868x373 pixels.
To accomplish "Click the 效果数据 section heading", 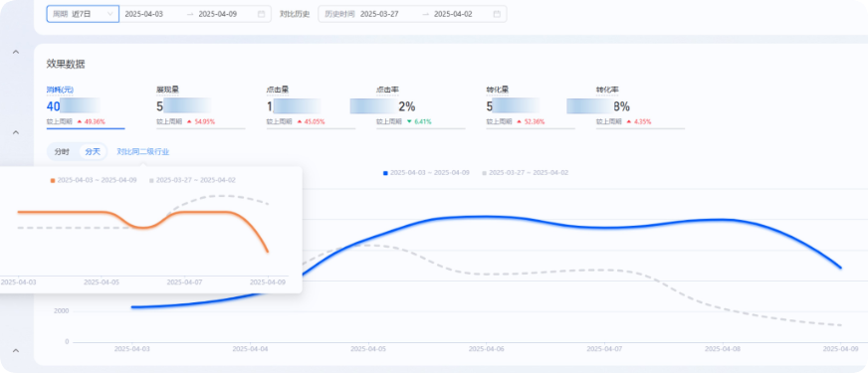I will click(x=66, y=64).
